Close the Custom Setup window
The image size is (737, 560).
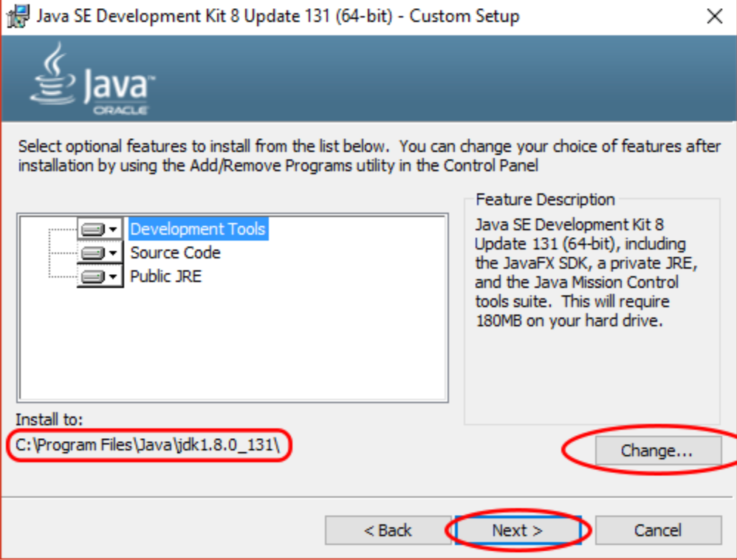click(x=714, y=16)
